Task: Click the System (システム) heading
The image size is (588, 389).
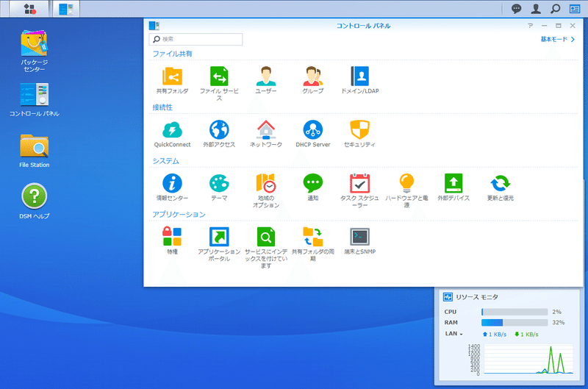Action: (165, 161)
